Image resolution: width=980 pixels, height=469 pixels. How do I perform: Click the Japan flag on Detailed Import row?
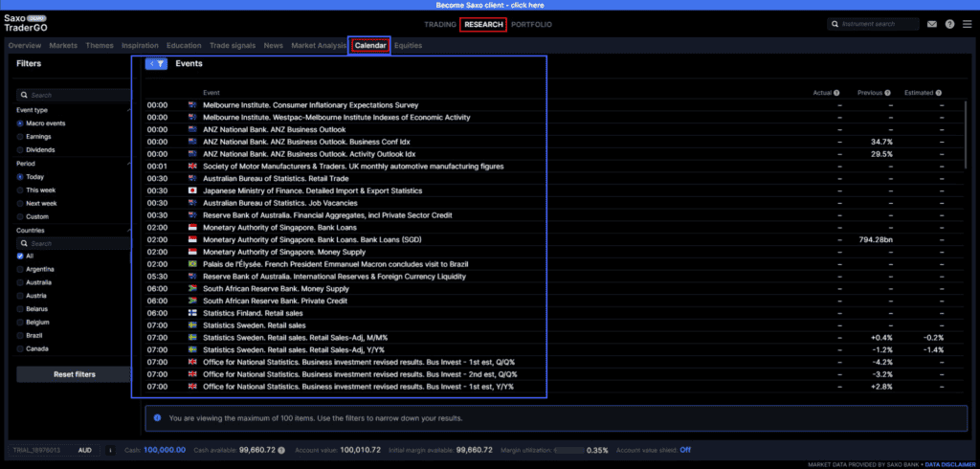pyautogui.click(x=192, y=190)
